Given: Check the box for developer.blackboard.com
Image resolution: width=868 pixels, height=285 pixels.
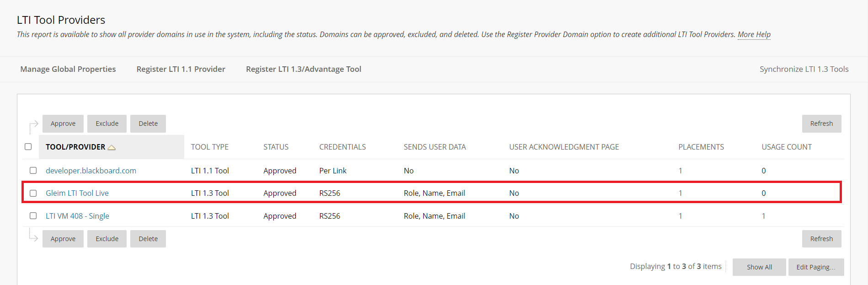Looking at the screenshot, I should pos(33,171).
